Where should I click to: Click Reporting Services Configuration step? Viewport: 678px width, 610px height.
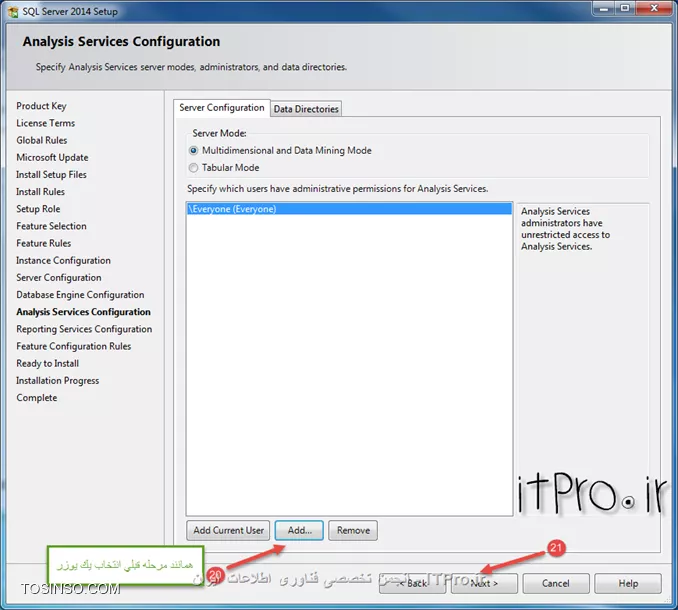[x=84, y=329]
